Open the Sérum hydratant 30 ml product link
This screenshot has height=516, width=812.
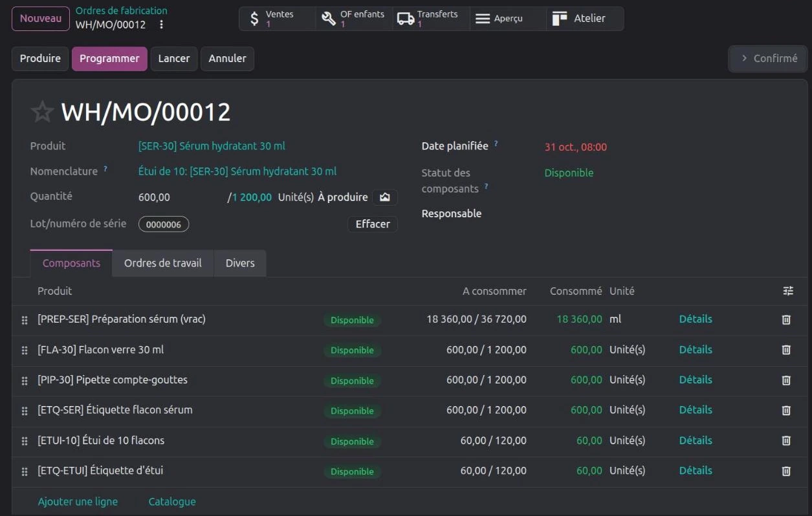click(212, 146)
